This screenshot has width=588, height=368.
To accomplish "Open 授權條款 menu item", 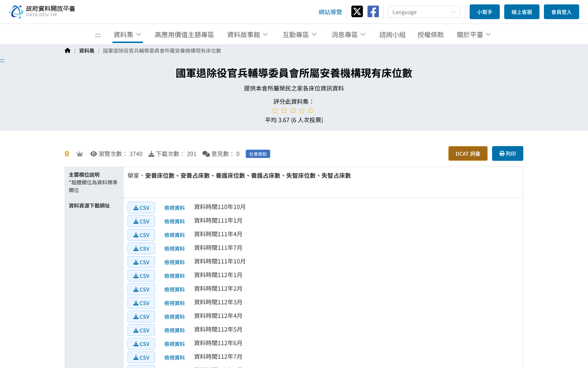I will point(431,35).
